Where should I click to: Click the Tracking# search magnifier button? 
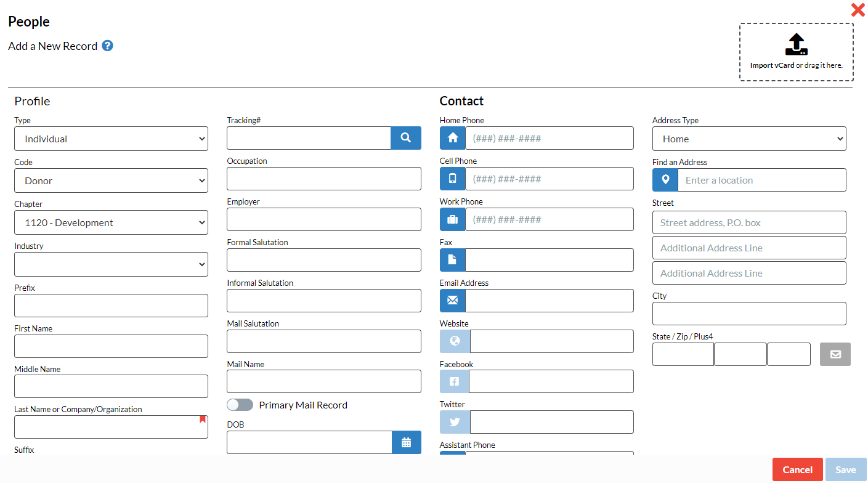406,138
